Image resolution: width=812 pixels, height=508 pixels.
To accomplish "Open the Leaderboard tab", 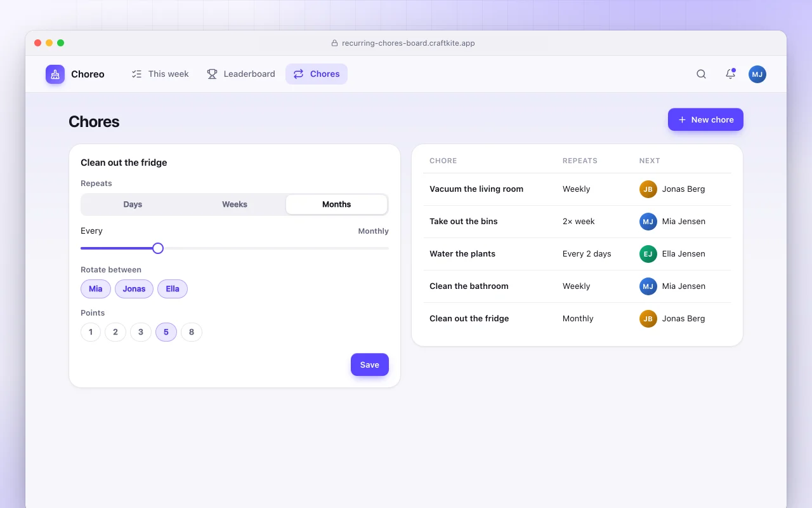I will 241,74.
